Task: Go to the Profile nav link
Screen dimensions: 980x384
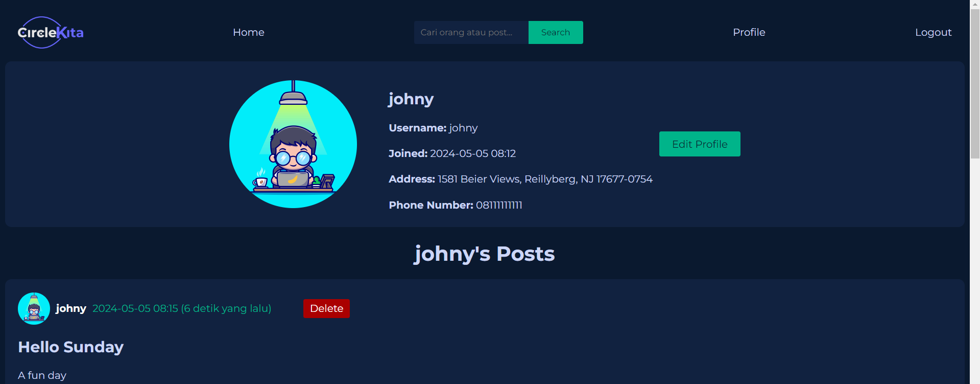Action: (x=749, y=32)
